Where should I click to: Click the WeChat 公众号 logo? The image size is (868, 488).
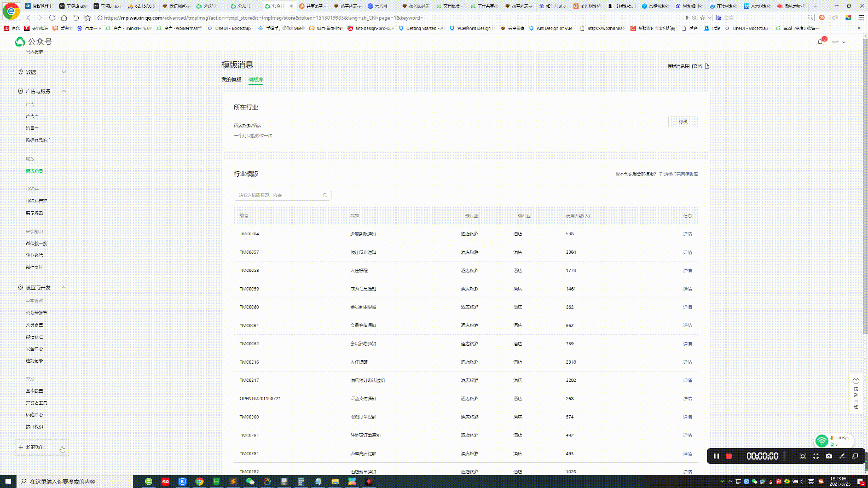[33, 42]
